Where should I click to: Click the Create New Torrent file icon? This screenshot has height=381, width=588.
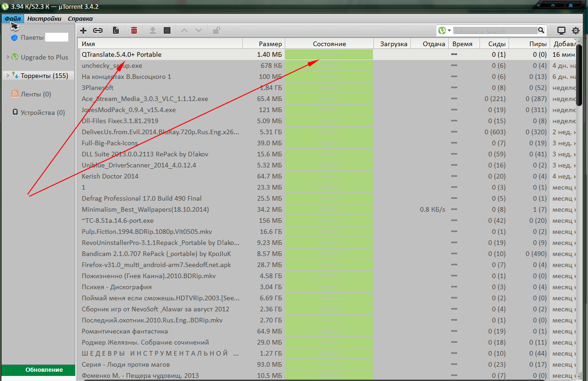(116, 30)
